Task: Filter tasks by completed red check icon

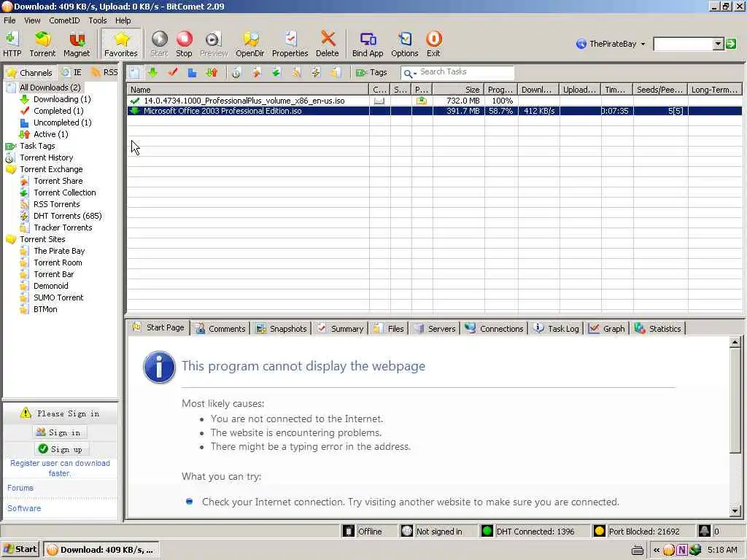Action: 172,72
